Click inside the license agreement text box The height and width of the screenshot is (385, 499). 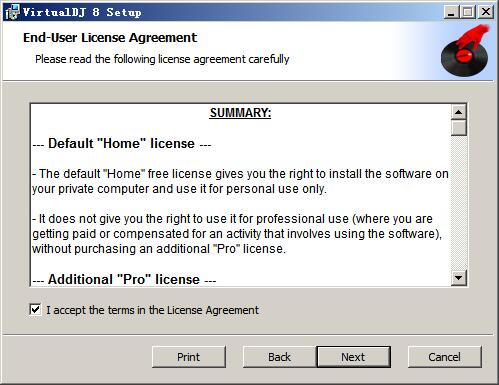[241, 195]
